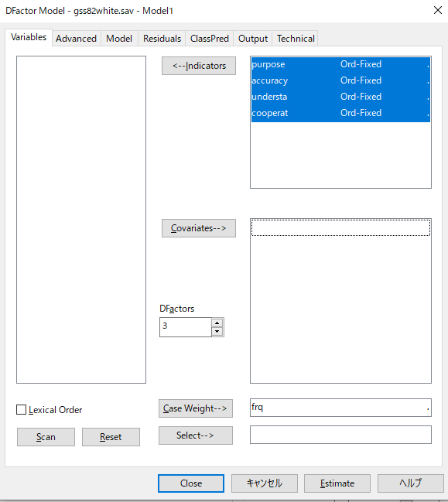The height and width of the screenshot is (502, 448).
Task: Start the model with the Estimate button
Action: coord(337,483)
